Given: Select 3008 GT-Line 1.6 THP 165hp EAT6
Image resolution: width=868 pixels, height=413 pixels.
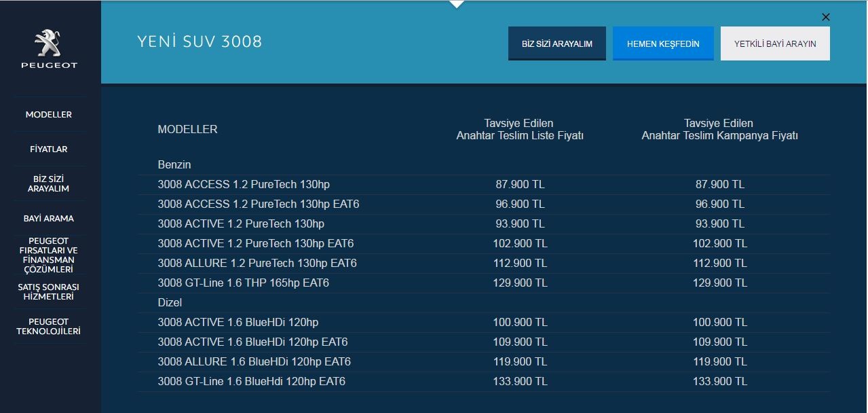Looking at the screenshot, I should [x=243, y=283].
